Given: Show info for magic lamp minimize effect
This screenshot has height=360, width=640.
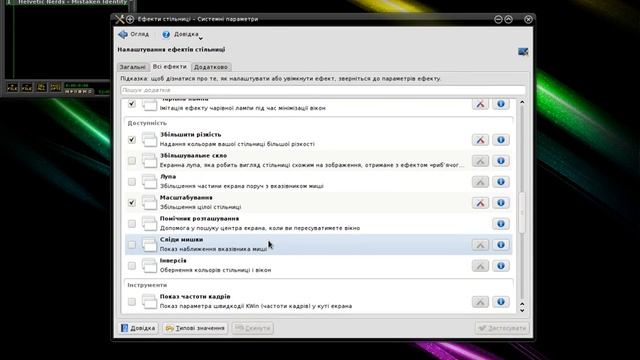Looking at the screenshot, I should click(x=500, y=104).
